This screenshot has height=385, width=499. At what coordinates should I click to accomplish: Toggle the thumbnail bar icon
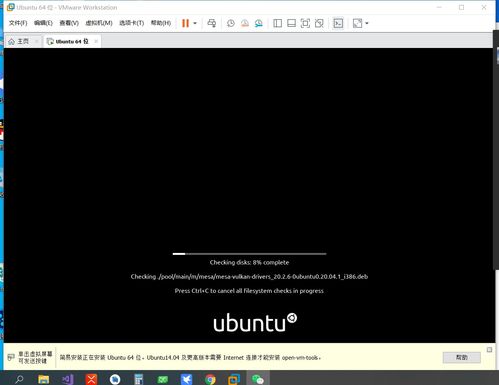click(x=291, y=23)
